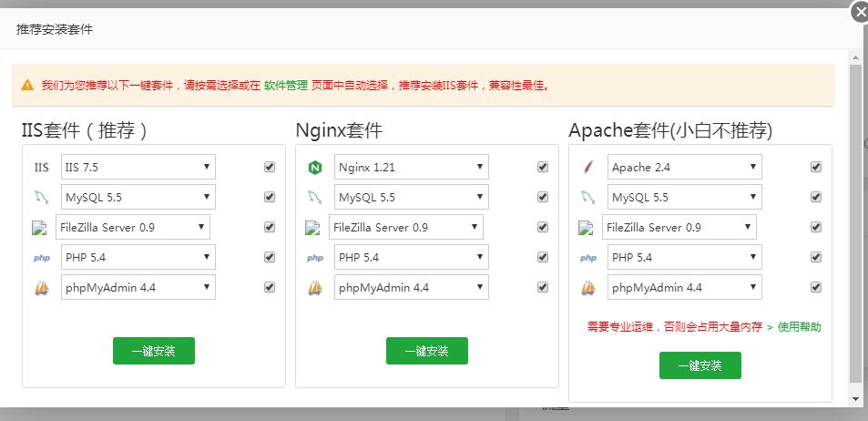
Task: Open PHP 5.4 dropdown in Nginx suite
Action: point(412,257)
